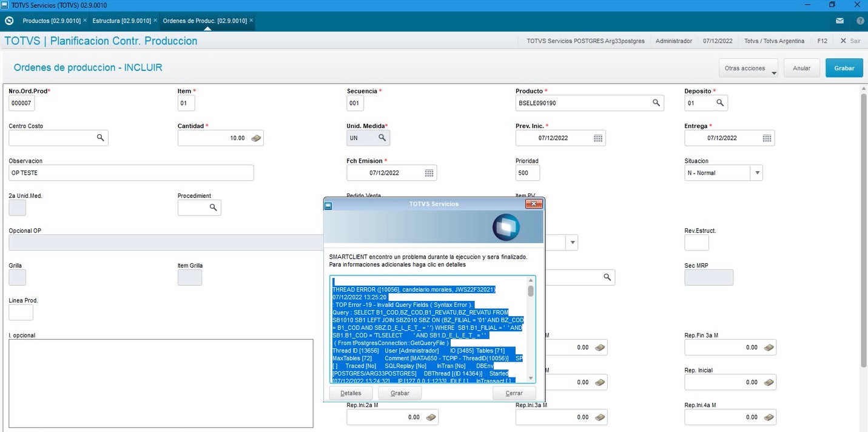Click F12 shortcut in header bar
Image resolution: width=868 pixels, height=432 pixels.
822,41
